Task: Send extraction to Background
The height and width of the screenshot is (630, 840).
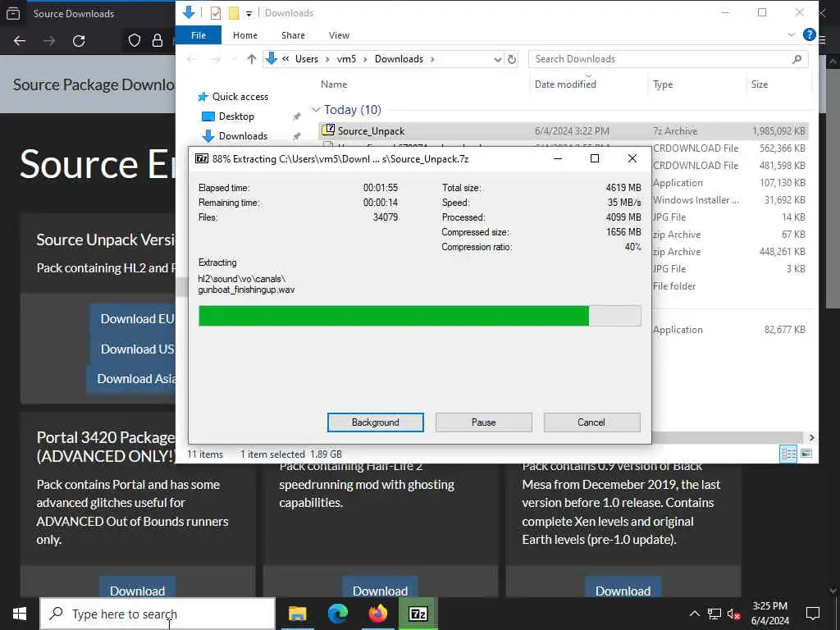Action: (375, 422)
